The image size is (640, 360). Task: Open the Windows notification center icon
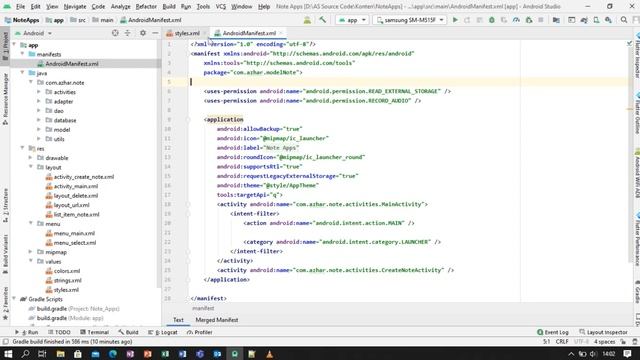tap(627, 353)
